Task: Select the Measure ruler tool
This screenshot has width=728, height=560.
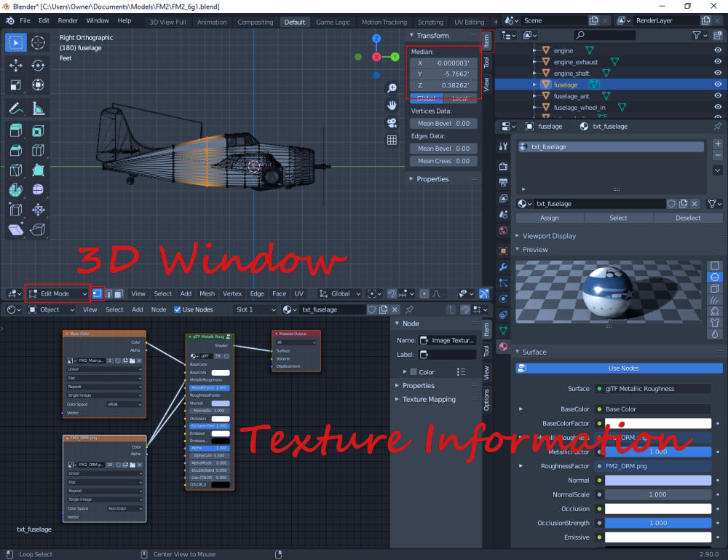Action: [x=38, y=109]
